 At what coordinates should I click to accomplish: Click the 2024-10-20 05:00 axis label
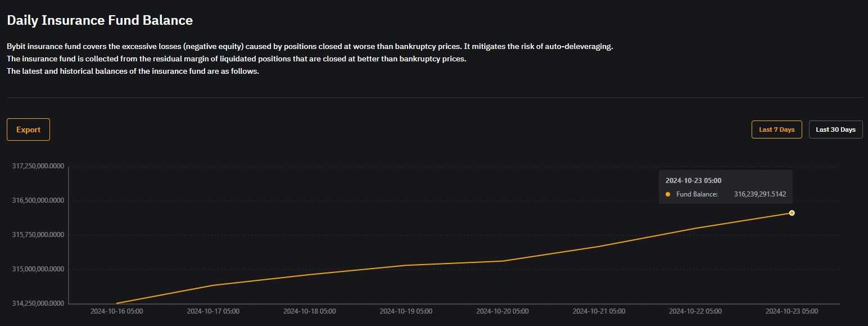[502, 311]
